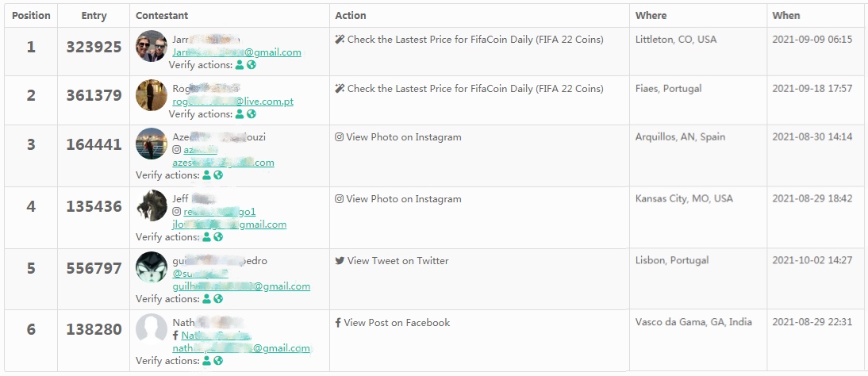Click the magic wand icon in entry 323925's action
Image resolution: width=868 pixels, height=376 pixels.
coord(340,40)
